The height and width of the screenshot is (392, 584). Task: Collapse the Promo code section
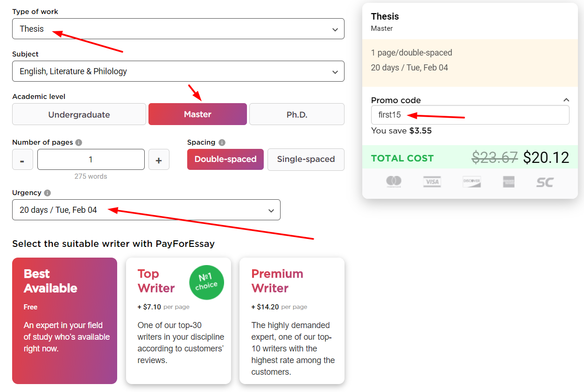click(x=566, y=100)
